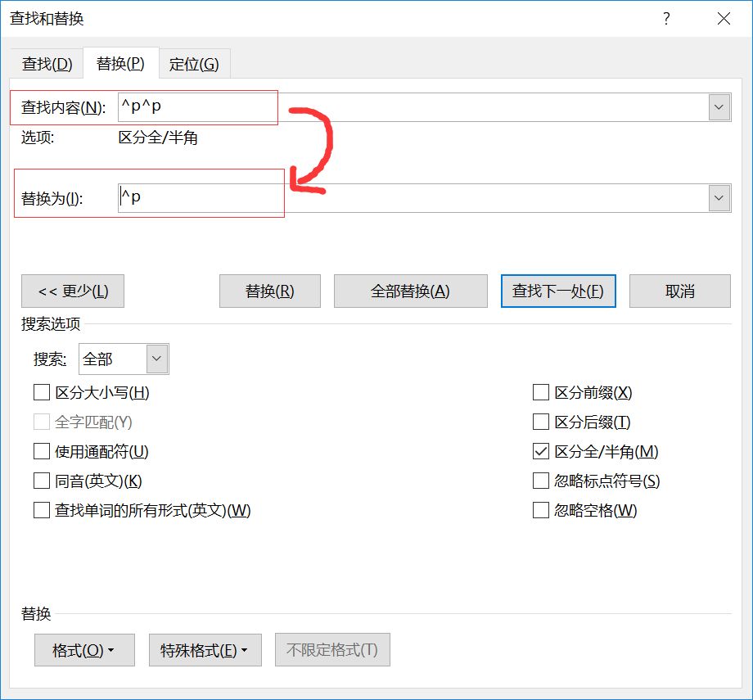Click inside the 查找内容 input field

pyautogui.click(x=409, y=107)
